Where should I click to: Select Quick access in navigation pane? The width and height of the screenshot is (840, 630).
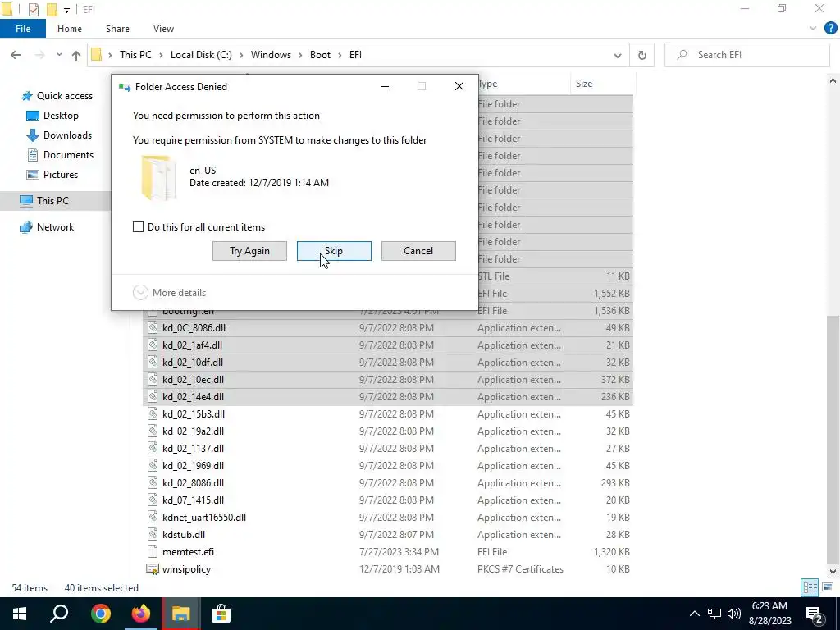(57, 96)
